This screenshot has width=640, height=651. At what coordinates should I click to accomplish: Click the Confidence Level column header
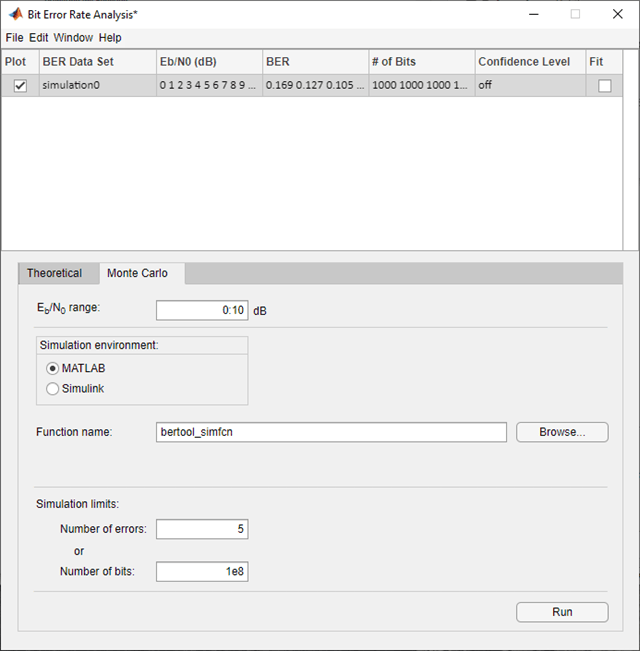(x=530, y=62)
